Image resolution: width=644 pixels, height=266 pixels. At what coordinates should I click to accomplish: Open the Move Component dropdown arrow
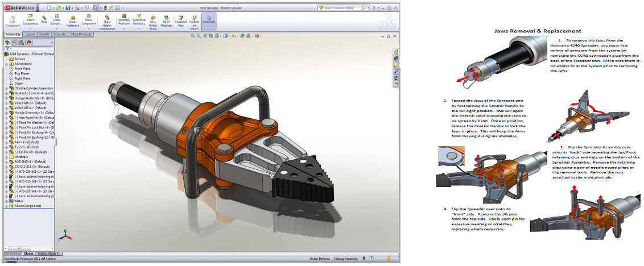click(89, 30)
